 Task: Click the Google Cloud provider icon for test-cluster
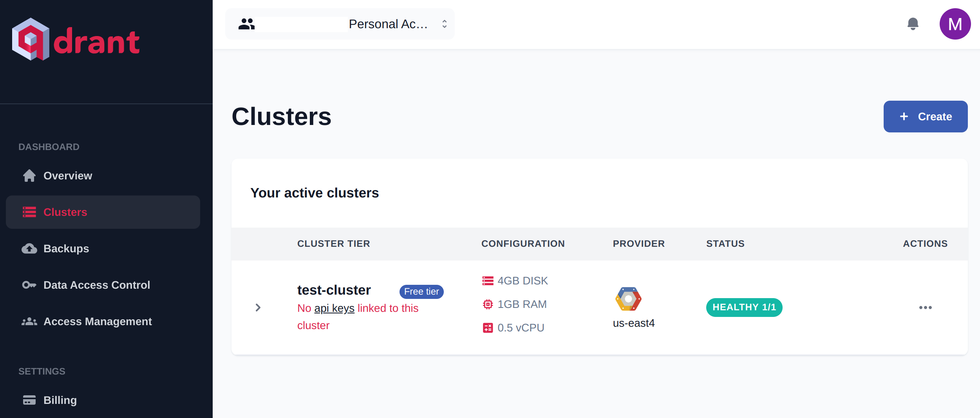628,299
